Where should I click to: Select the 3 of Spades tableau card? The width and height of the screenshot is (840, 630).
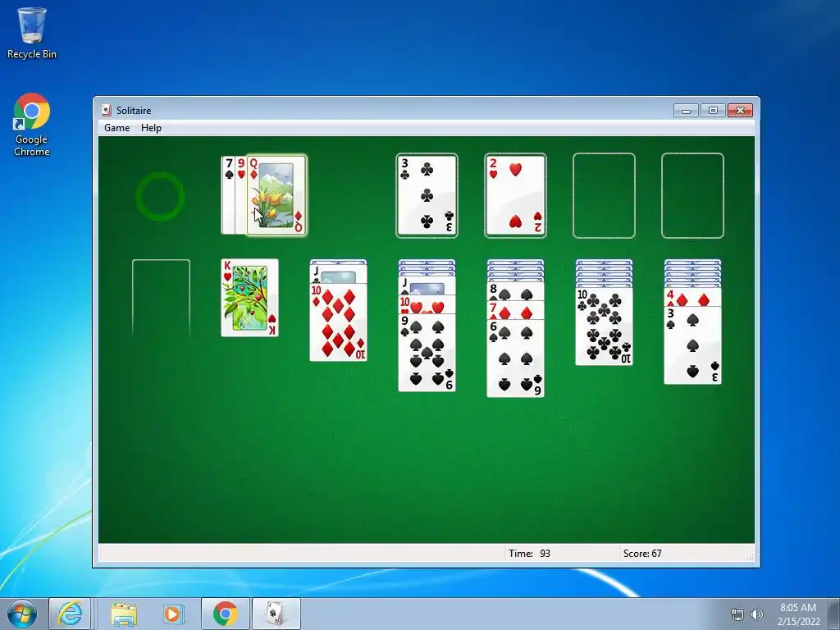pyautogui.click(x=692, y=345)
